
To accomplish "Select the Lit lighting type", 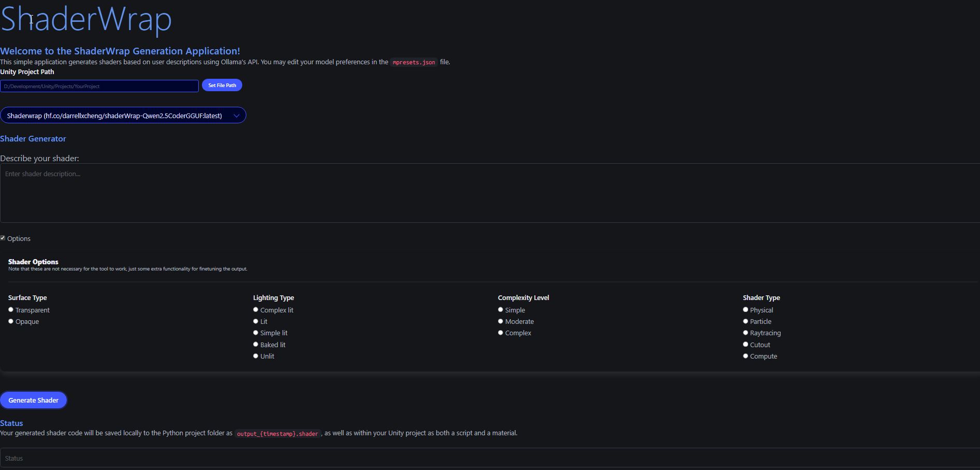I will (255, 321).
